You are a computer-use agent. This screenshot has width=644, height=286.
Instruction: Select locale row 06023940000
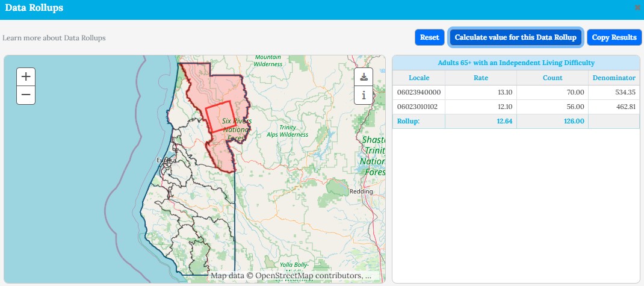point(419,92)
